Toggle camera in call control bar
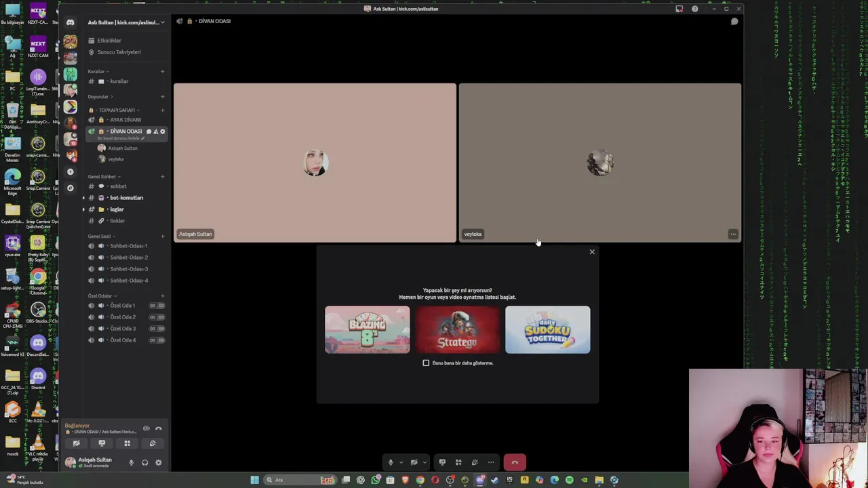 tap(414, 462)
